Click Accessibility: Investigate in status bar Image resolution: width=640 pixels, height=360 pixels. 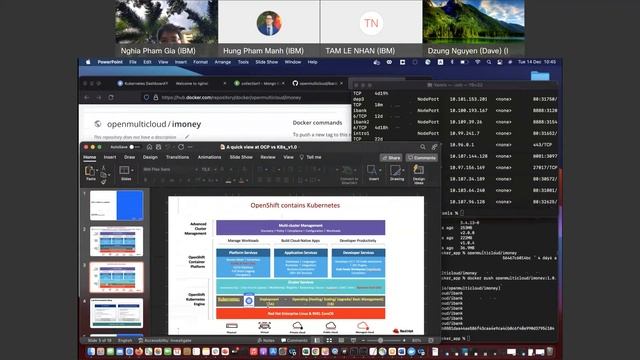(165, 340)
